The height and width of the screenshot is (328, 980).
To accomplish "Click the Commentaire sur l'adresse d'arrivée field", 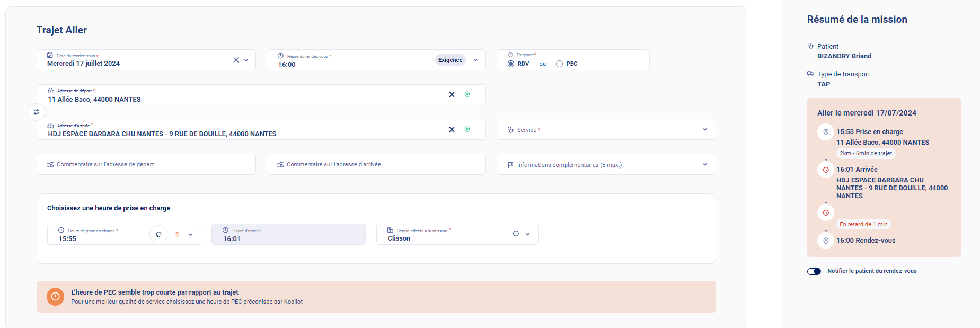I will [376, 165].
